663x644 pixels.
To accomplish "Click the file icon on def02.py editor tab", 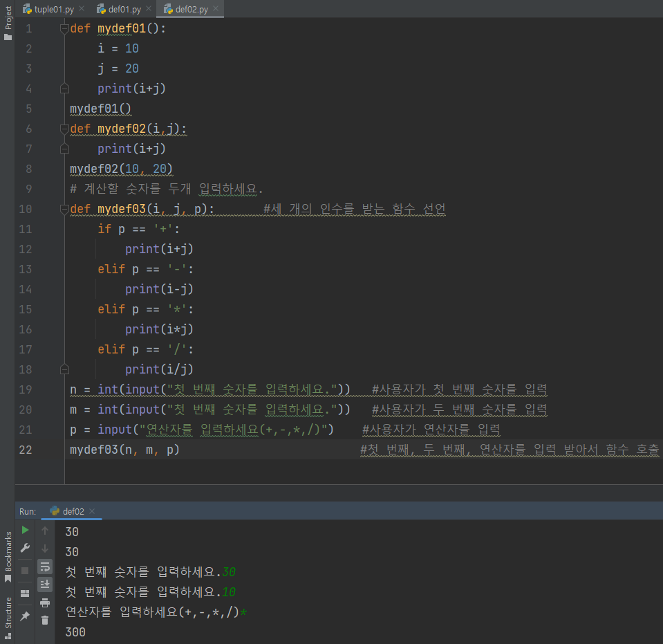I will tap(168, 9).
